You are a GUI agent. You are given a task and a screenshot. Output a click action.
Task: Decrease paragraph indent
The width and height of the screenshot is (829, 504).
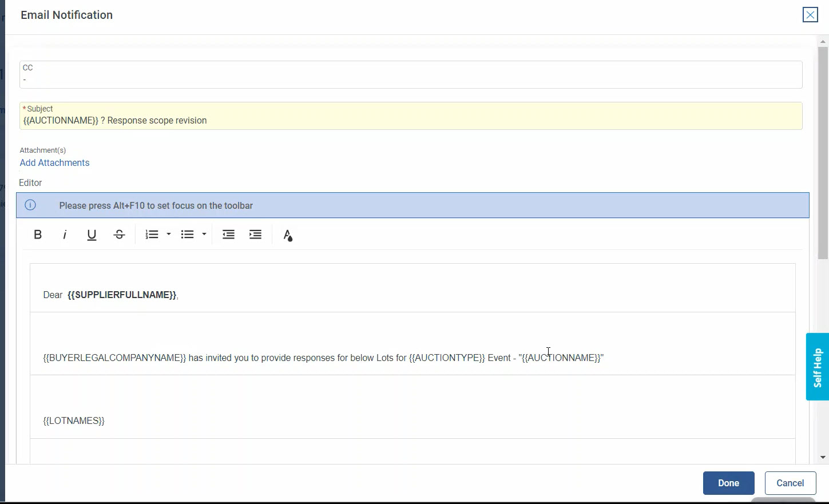click(228, 235)
